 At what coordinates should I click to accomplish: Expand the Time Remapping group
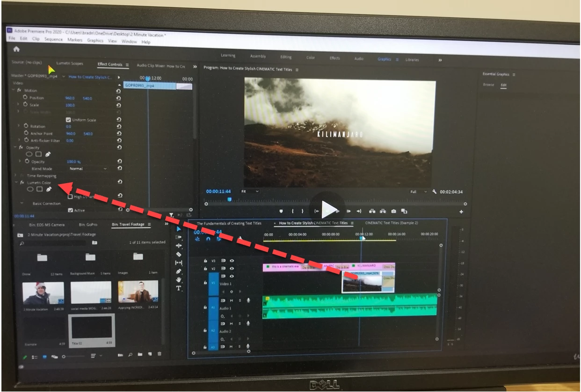(x=15, y=176)
